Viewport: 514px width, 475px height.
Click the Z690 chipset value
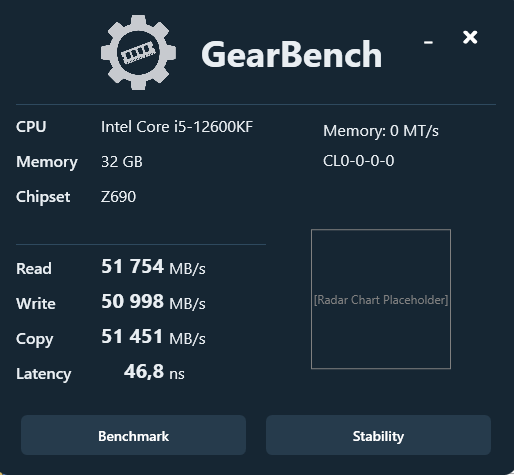pos(118,197)
